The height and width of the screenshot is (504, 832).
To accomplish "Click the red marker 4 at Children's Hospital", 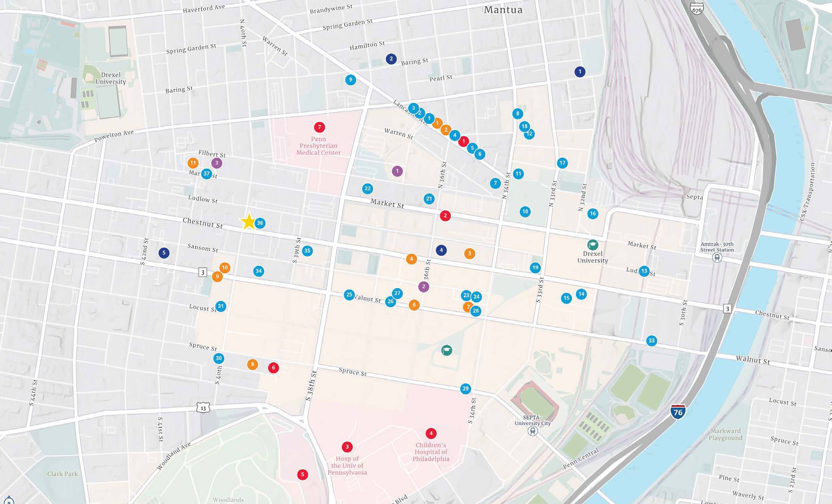I will click(431, 433).
